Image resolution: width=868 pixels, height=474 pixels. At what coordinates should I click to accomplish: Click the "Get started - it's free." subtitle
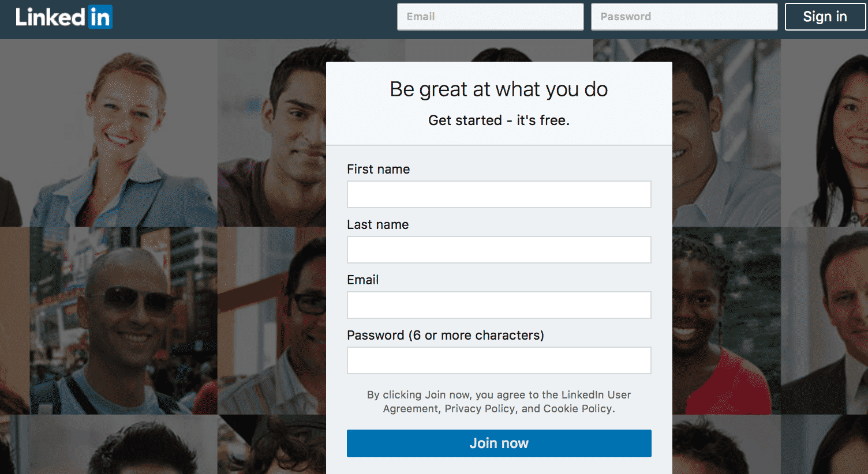pos(499,121)
